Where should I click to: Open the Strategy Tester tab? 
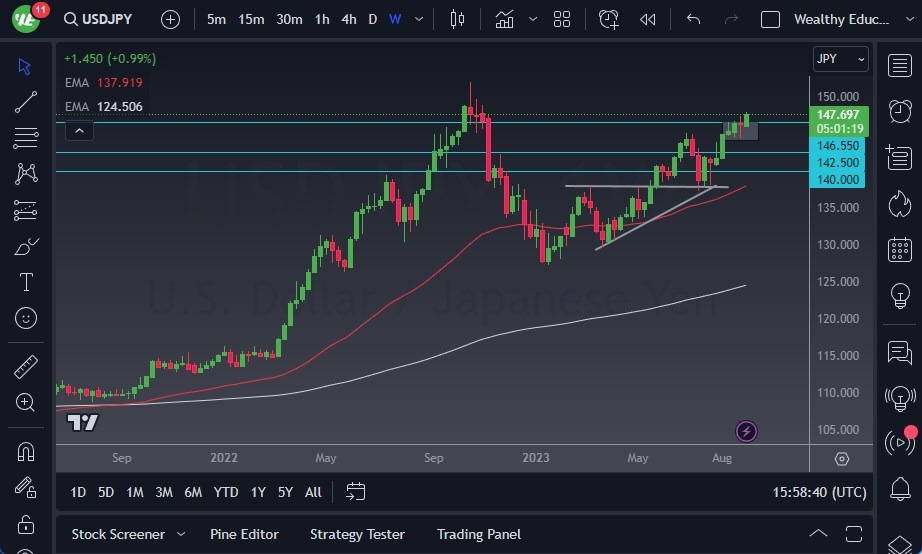[x=357, y=534]
